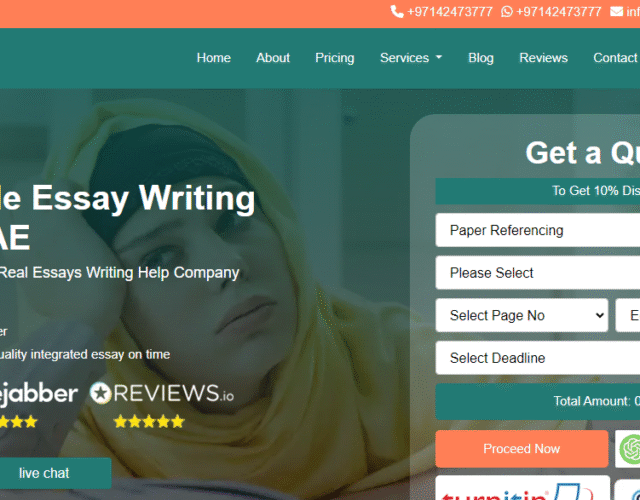640x500 pixels.
Task: Call the +97142473777 phone number link
Action: point(450,11)
